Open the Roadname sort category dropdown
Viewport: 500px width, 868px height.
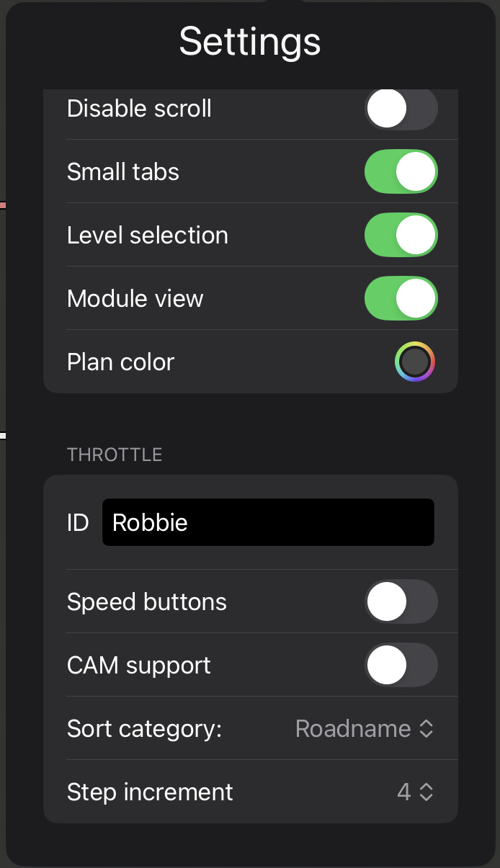tap(364, 729)
